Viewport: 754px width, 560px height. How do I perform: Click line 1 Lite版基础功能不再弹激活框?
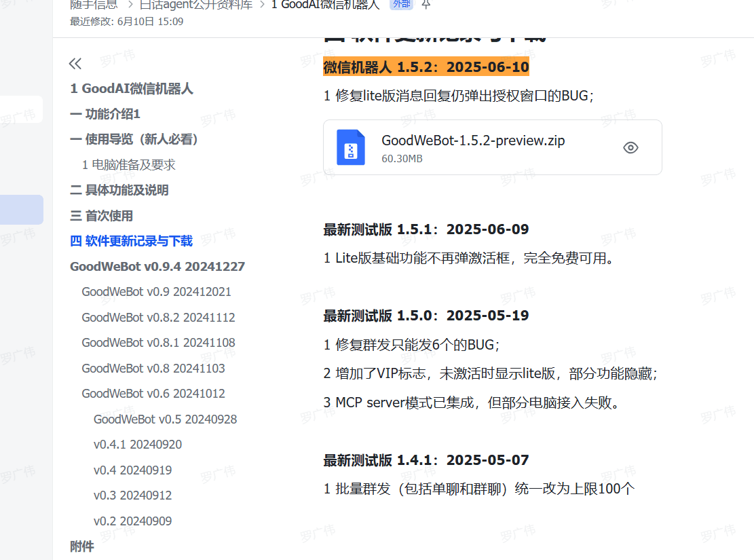coord(470,259)
